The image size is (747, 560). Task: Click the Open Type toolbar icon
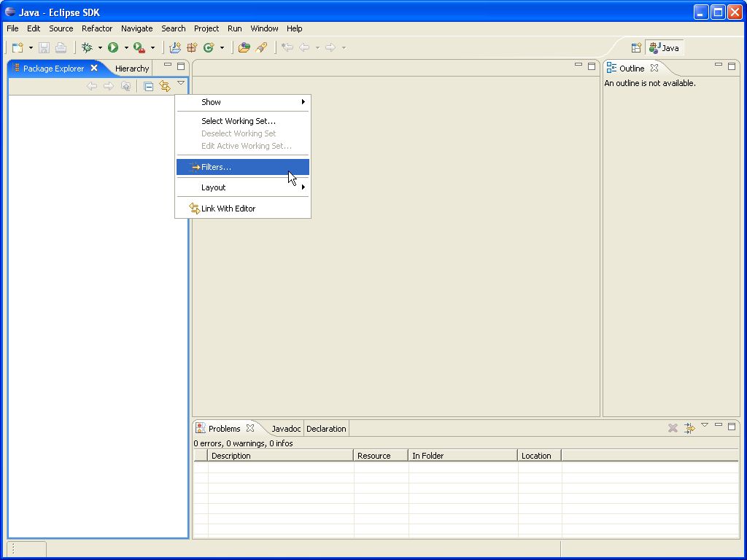point(244,48)
